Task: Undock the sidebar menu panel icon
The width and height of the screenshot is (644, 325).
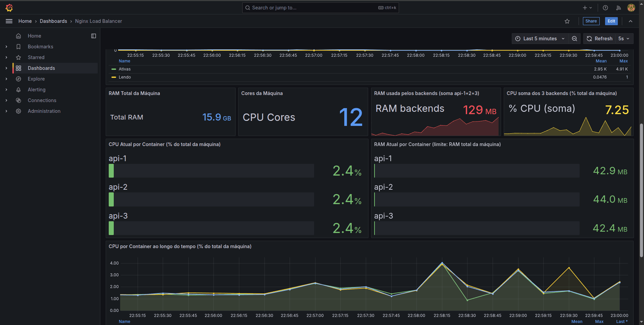Action: coord(94,36)
